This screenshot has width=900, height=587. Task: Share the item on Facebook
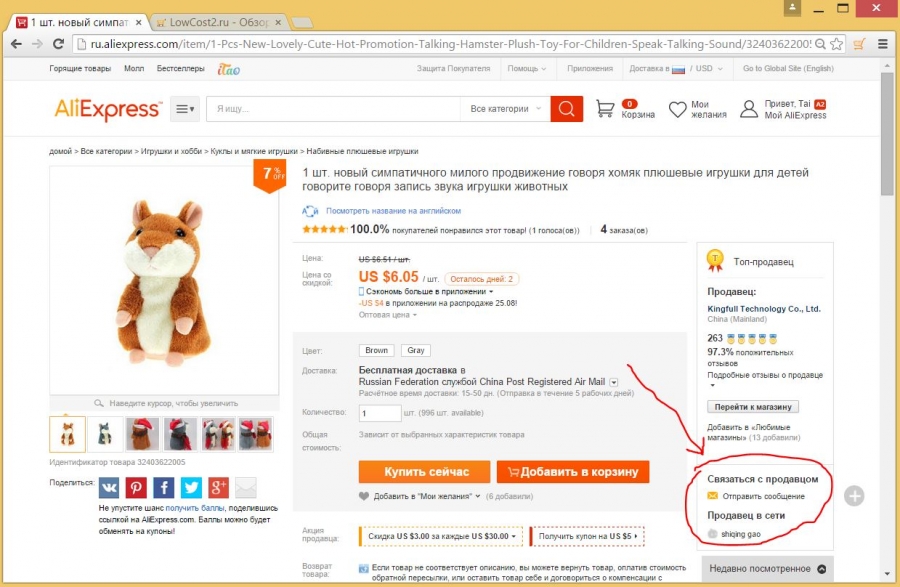(163, 487)
